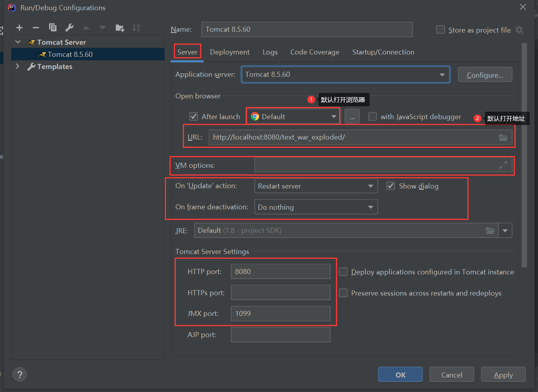Open the JRE dropdown arrow
This screenshot has height=392, width=538.
[x=505, y=230]
